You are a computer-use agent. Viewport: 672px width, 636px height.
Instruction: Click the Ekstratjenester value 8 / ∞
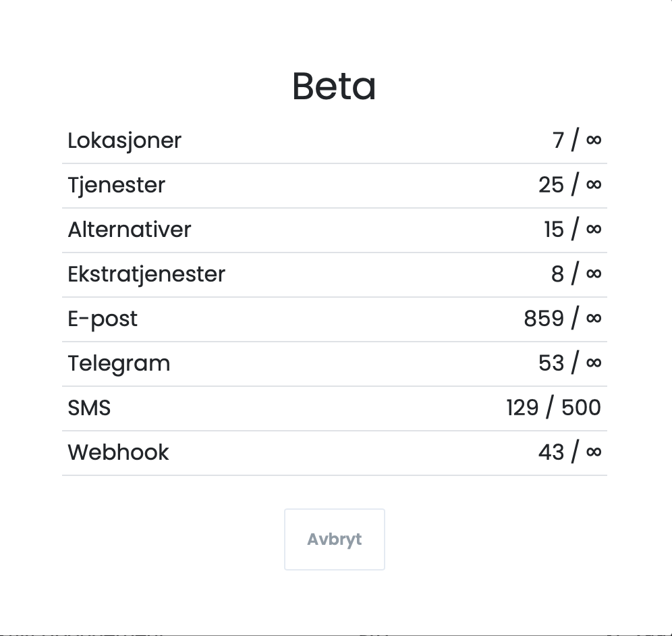(x=576, y=274)
